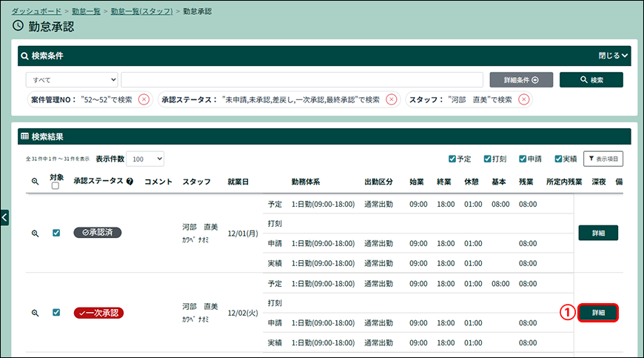Go to 勤怠一覧 breadcrumb link
The image size is (644, 358).
coord(87,12)
